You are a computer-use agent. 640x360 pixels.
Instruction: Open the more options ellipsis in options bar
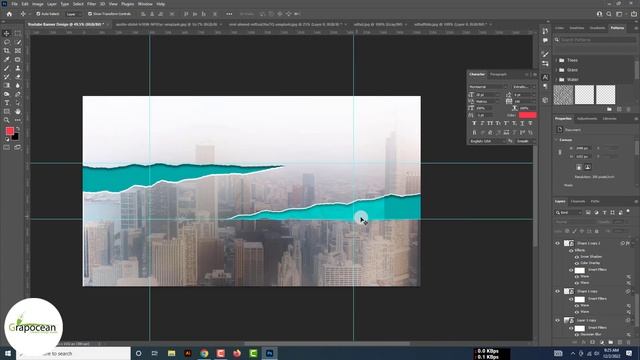click(x=229, y=14)
